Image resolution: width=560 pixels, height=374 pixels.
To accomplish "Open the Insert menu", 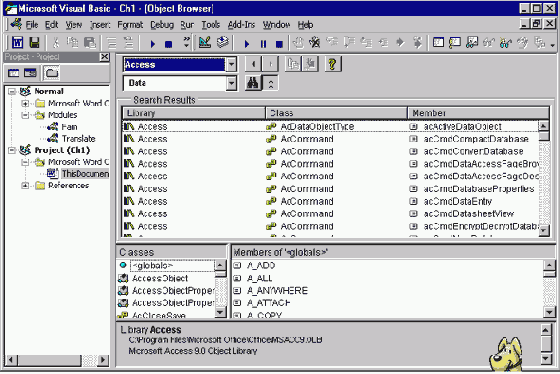I will (x=100, y=25).
